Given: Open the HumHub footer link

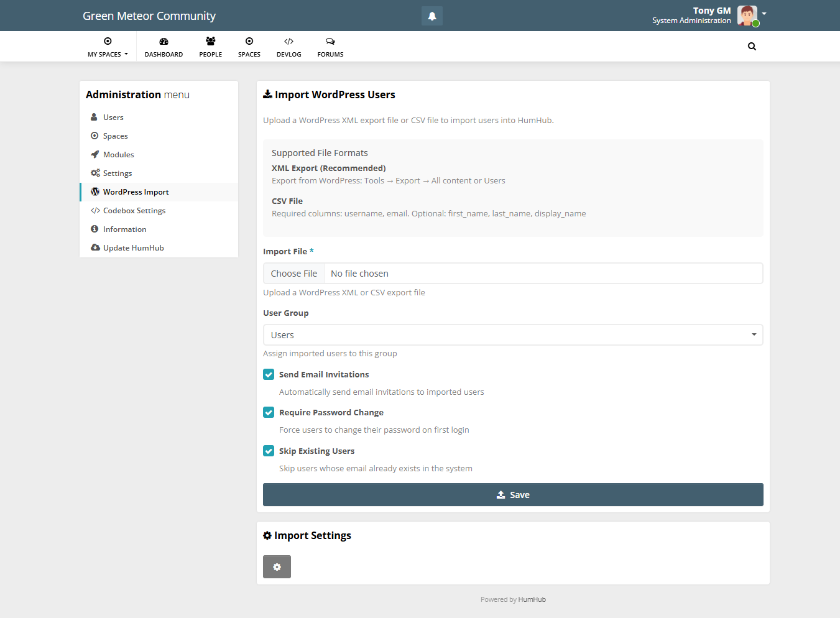Looking at the screenshot, I should (x=532, y=599).
